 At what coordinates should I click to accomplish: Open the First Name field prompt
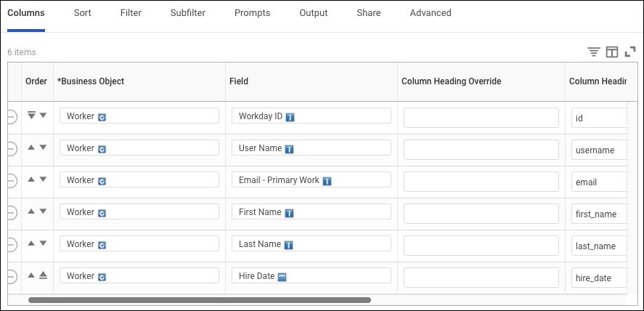coord(311,212)
